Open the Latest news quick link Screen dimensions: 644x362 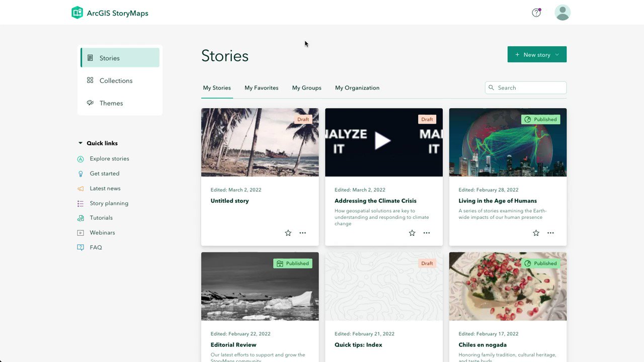click(80, 188)
